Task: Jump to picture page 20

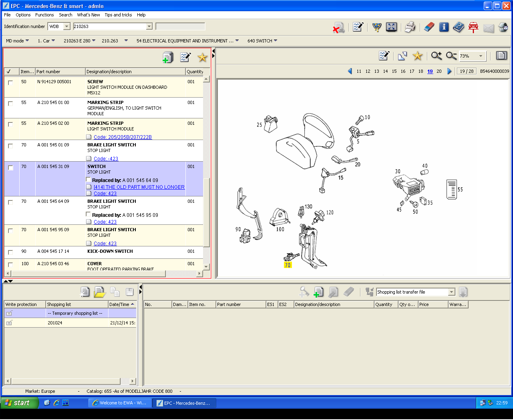Action: (439, 71)
